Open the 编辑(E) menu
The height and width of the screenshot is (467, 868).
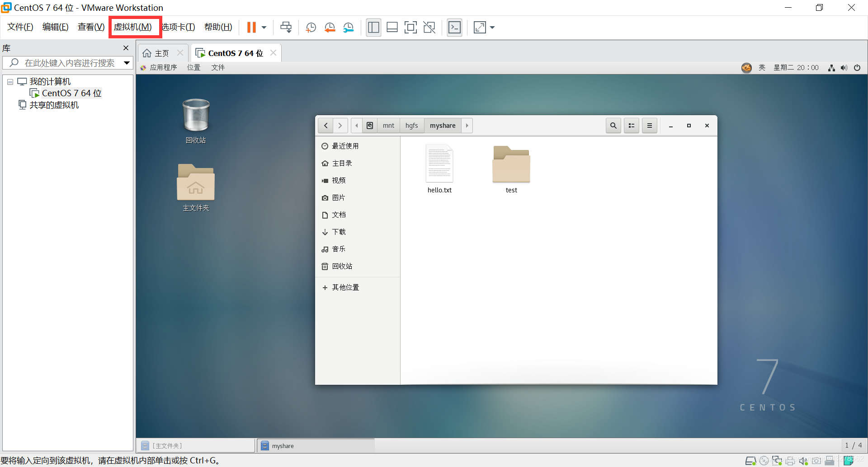click(x=56, y=27)
